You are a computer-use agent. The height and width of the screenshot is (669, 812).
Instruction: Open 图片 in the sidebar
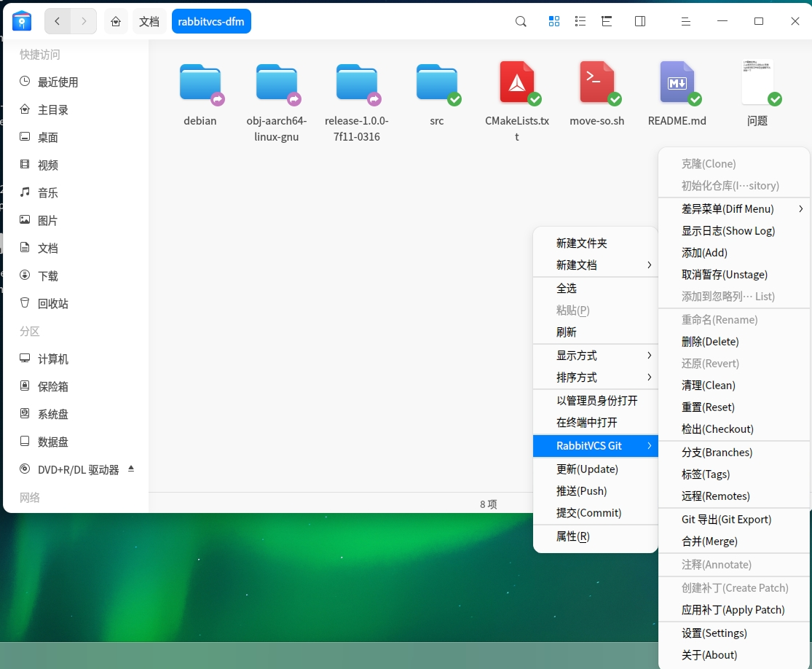tap(76, 220)
